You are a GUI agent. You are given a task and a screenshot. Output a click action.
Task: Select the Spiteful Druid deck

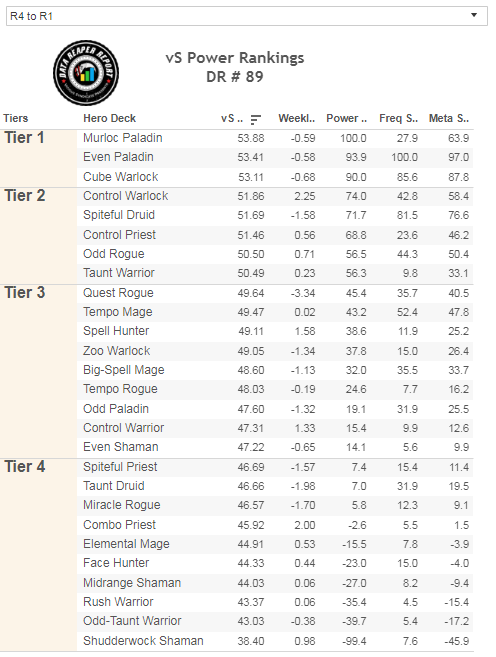coord(119,215)
